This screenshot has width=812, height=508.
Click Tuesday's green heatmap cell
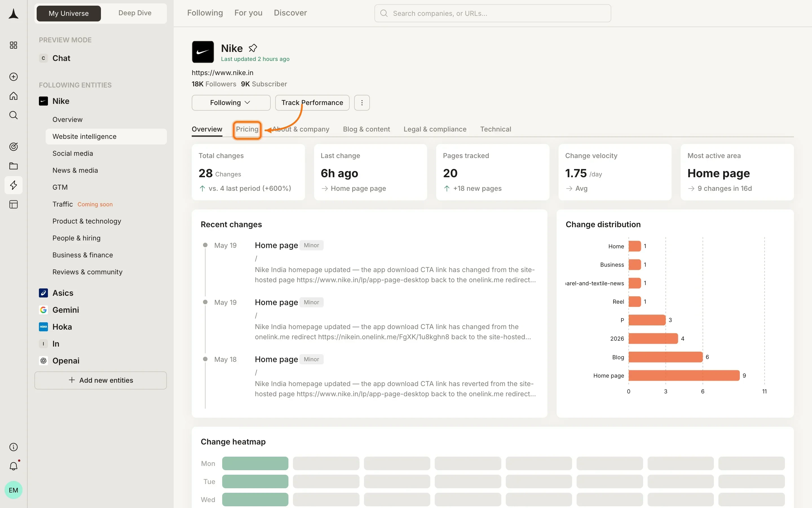pyautogui.click(x=255, y=481)
